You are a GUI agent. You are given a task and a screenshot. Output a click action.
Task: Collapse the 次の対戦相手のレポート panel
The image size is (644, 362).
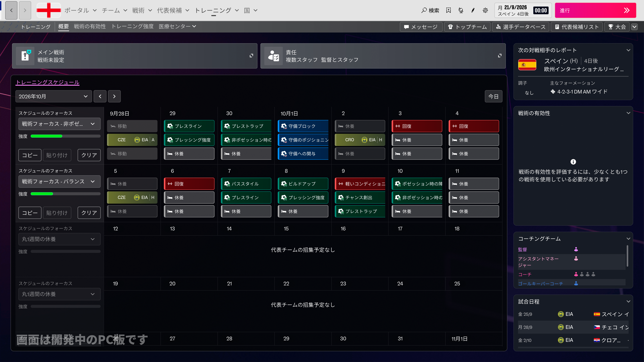(628, 50)
